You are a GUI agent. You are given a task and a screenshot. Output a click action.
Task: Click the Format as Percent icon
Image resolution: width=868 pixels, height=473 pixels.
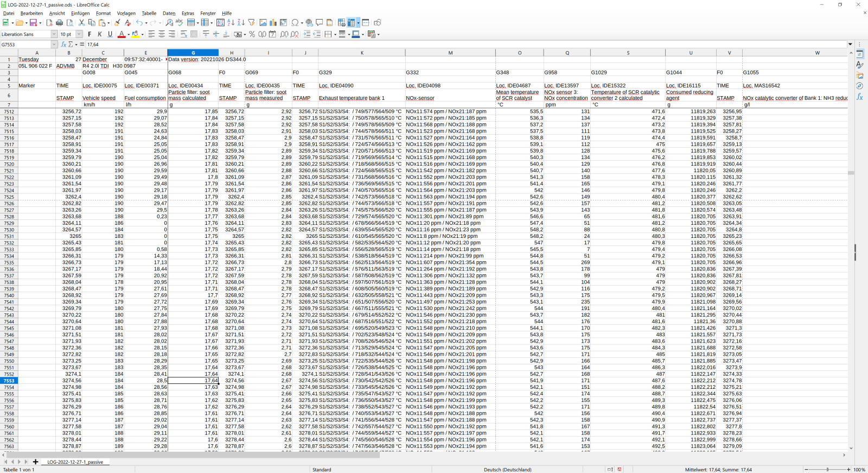click(x=252, y=34)
